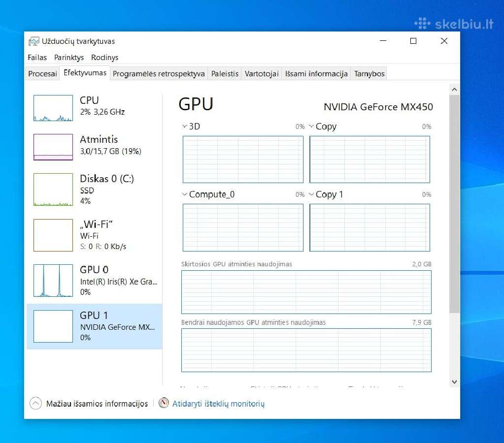Switch to the Tarnybos tab

(x=370, y=73)
